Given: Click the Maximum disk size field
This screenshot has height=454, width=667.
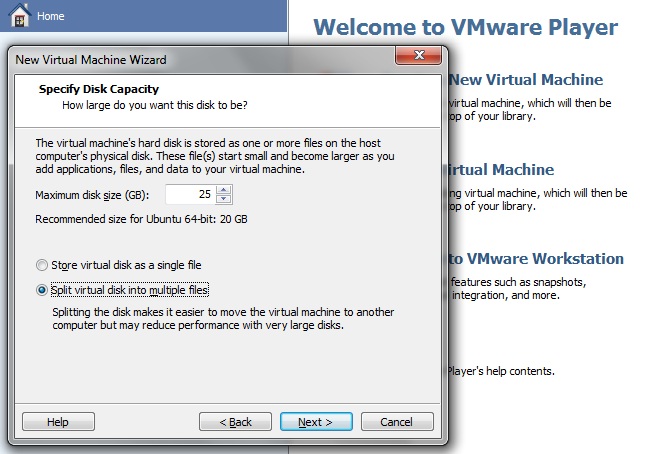Looking at the screenshot, I should pos(190,194).
